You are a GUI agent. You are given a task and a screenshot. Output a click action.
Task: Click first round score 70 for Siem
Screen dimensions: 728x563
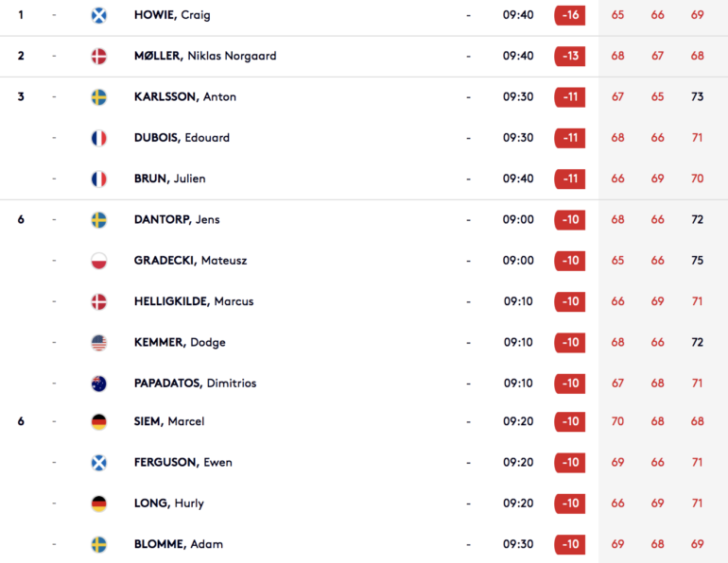pyautogui.click(x=617, y=421)
